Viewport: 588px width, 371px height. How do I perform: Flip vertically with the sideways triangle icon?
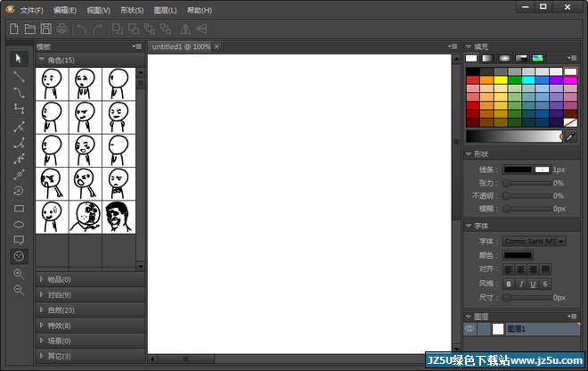201,29
